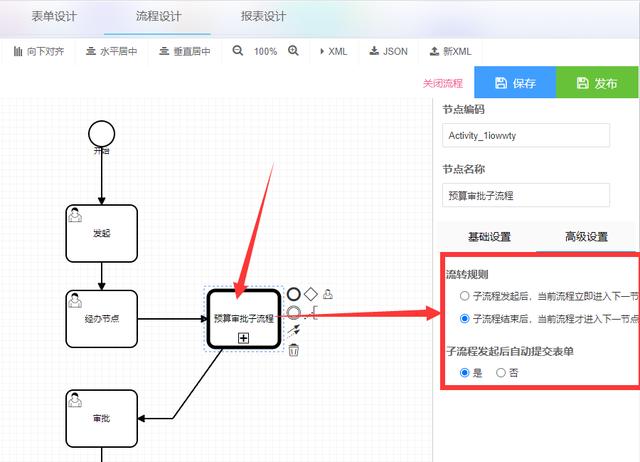The height and width of the screenshot is (462, 640).
Task: Choose 是 for auto-submit form
Action: pyautogui.click(x=464, y=372)
